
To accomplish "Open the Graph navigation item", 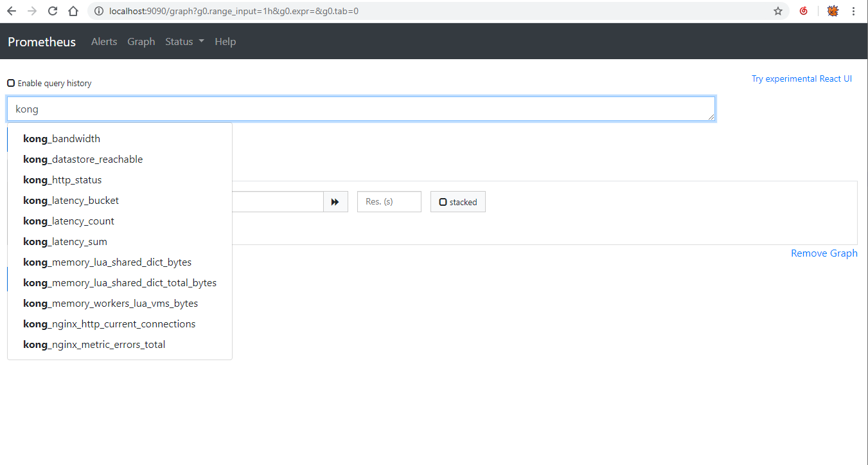I will 141,41.
